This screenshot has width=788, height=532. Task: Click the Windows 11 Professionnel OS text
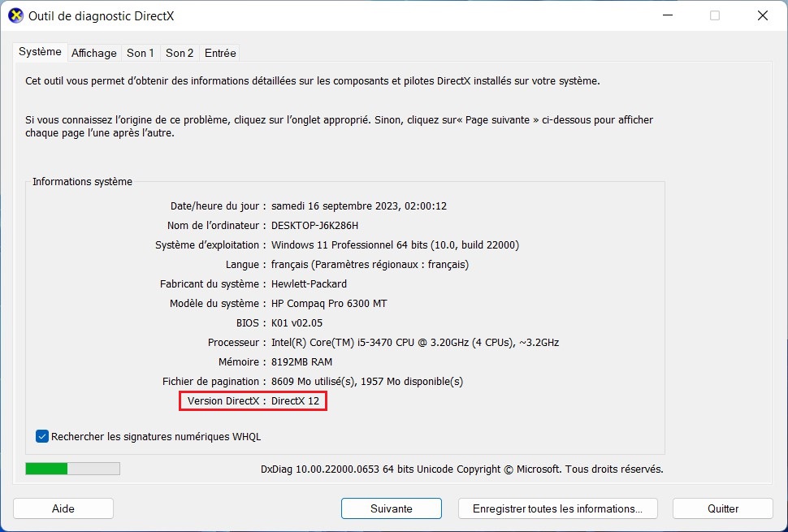click(395, 244)
